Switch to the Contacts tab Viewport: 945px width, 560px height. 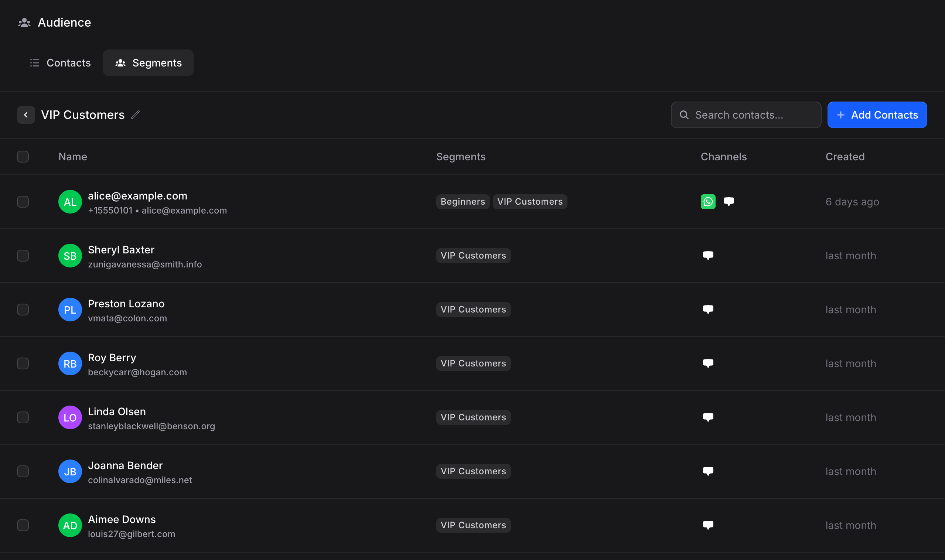(60, 63)
